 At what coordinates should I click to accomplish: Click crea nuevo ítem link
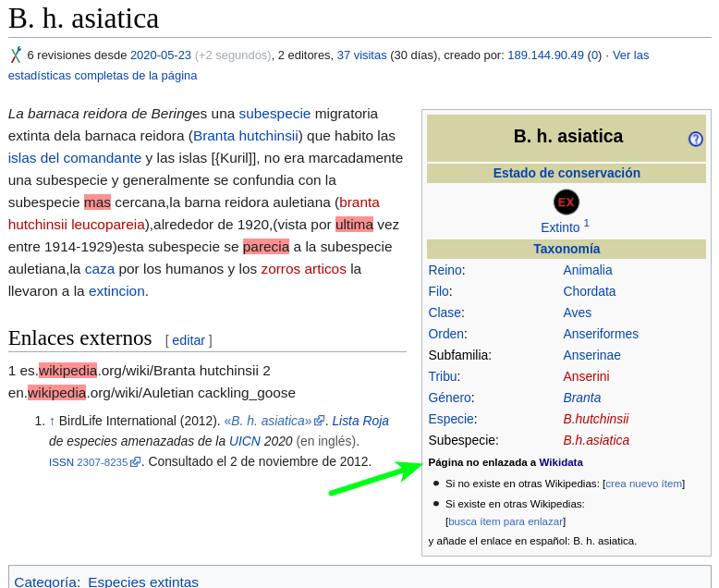click(643, 484)
